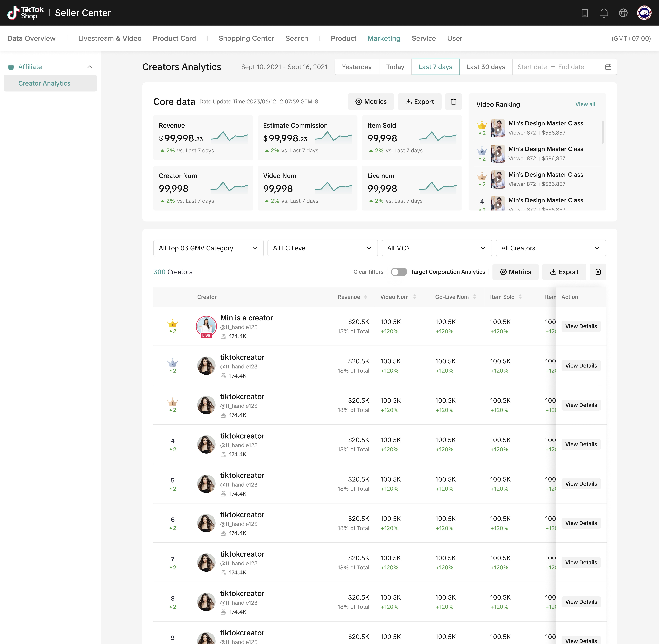The width and height of the screenshot is (659, 644).
Task: Click the End date input field
Action: (x=571, y=67)
